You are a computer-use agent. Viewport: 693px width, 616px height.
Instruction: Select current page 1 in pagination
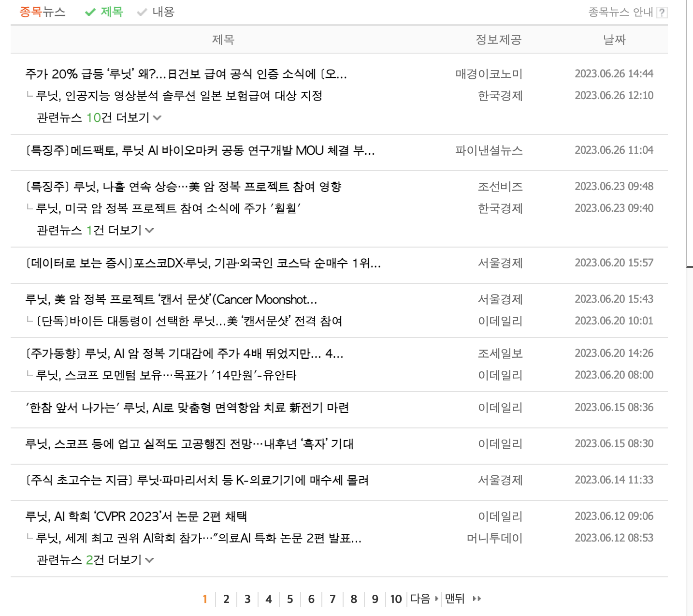205,599
